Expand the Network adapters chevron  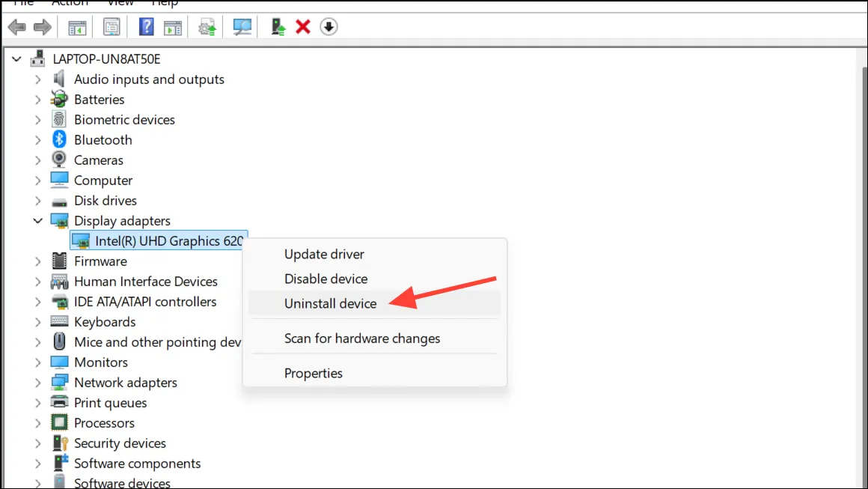coord(37,383)
